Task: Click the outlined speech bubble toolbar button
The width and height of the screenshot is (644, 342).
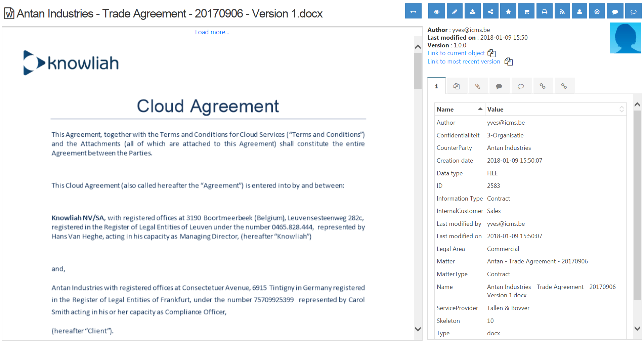Action: (634, 11)
